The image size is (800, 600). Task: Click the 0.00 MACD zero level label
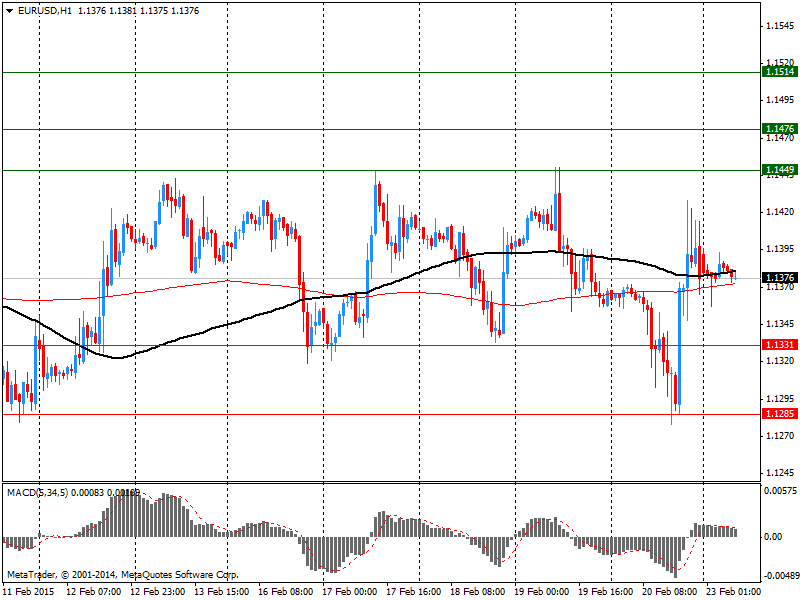(x=773, y=537)
